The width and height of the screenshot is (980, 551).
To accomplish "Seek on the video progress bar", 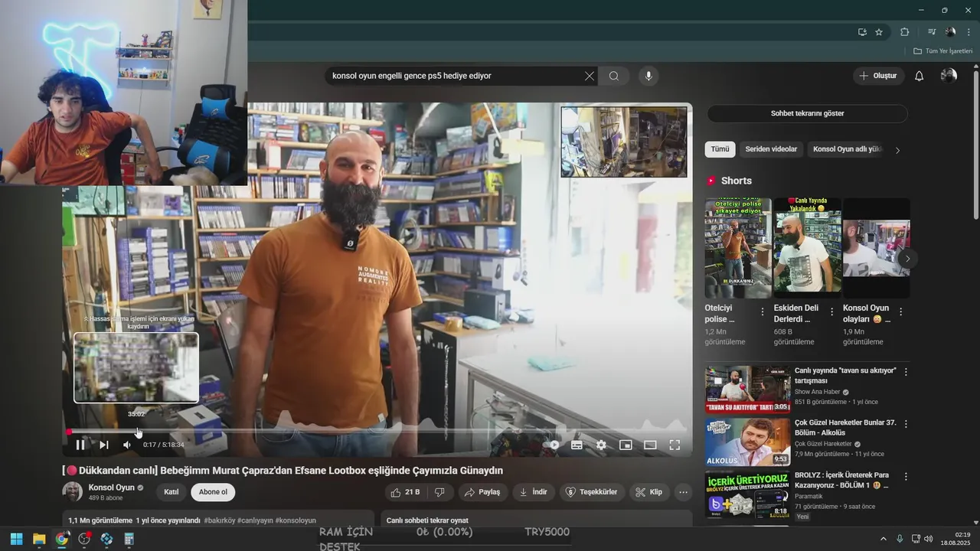I will (377, 432).
